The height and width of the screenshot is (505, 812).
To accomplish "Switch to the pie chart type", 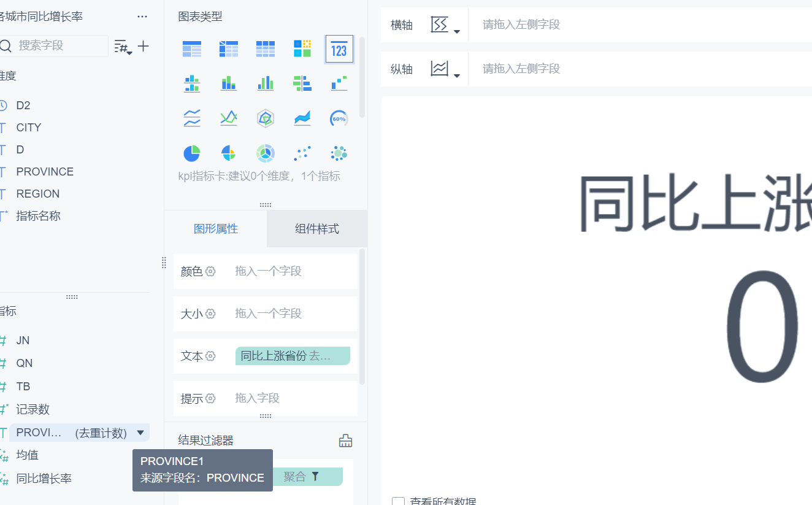I will [x=192, y=153].
